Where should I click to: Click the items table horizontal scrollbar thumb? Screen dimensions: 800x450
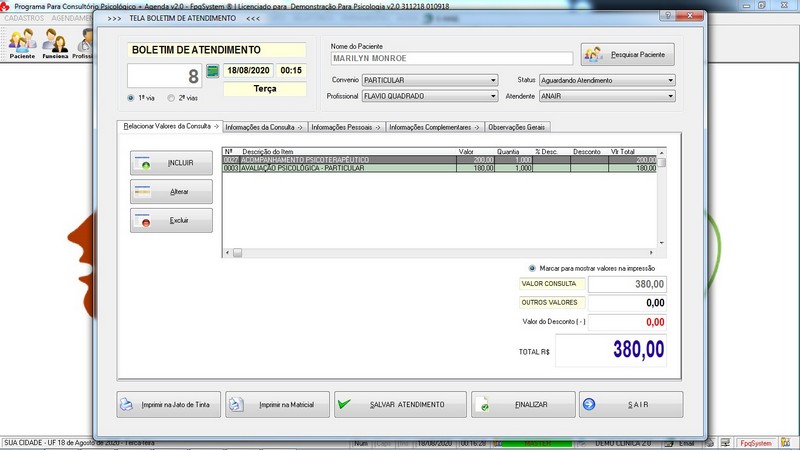(x=238, y=253)
